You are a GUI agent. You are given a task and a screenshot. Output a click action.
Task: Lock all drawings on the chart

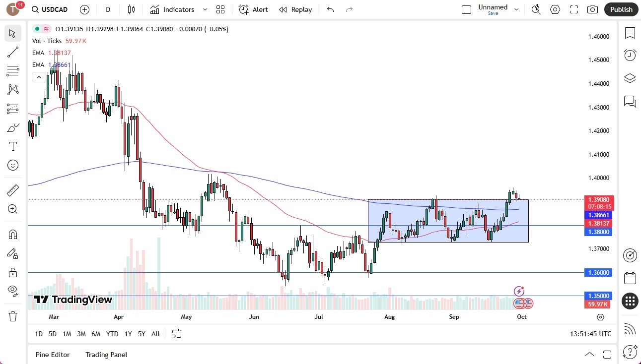[12, 272]
